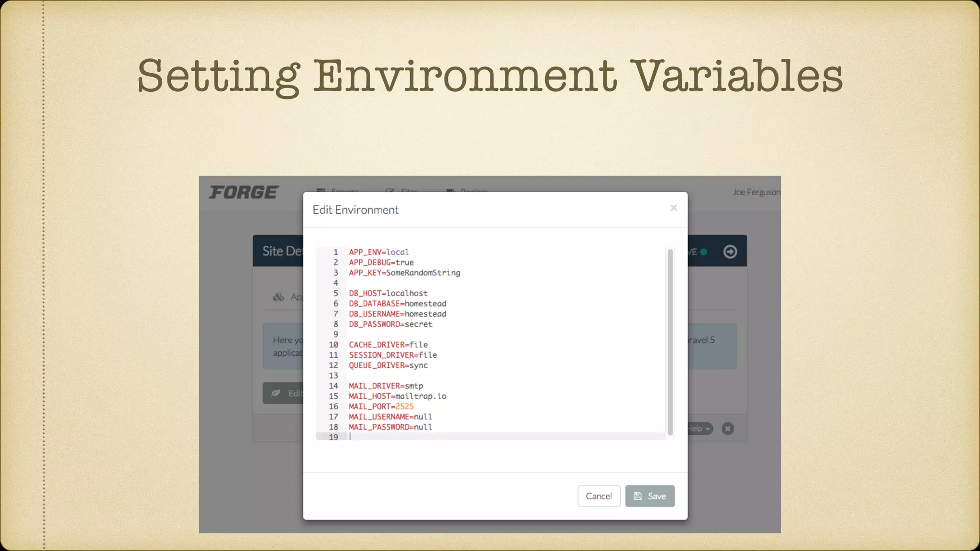Click the Forge logo

pos(244,192)
